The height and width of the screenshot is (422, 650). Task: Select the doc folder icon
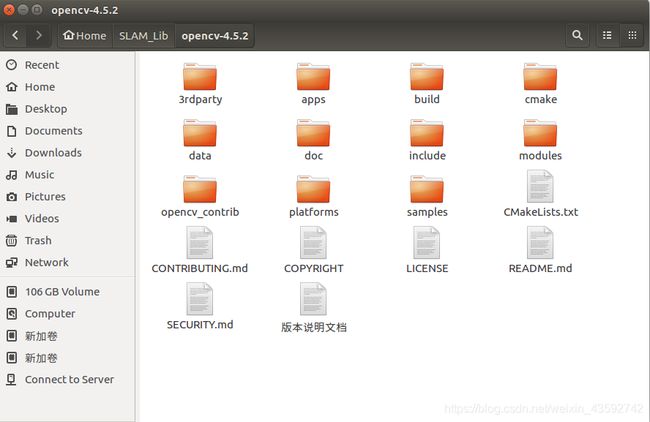[313, 133]
